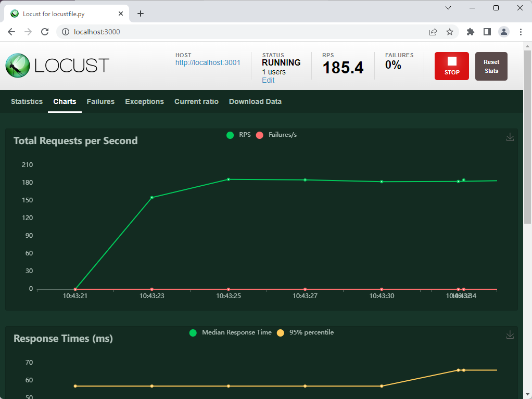
Task: Open the Chrome three-dot menu
Action: tap(521, 32)
